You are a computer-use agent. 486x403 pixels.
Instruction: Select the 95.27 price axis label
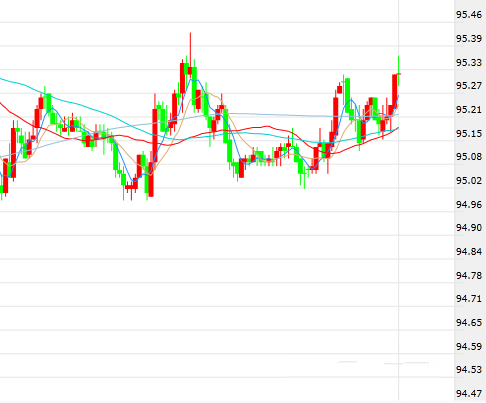point(469,86)
